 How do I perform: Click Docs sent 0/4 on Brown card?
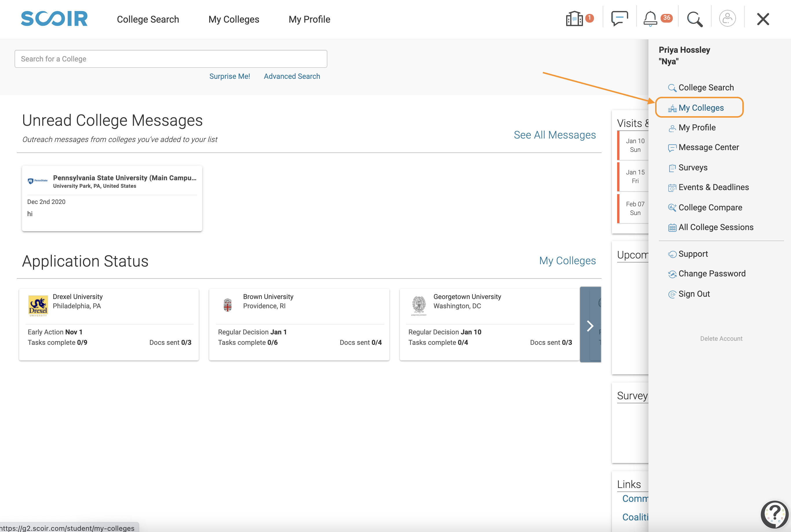point(360,343)
